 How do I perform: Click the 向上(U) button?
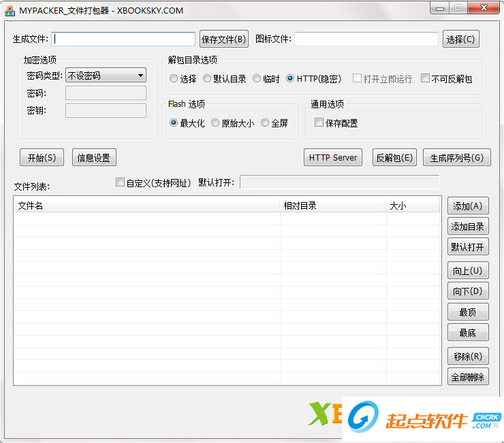tap(468, 270)
